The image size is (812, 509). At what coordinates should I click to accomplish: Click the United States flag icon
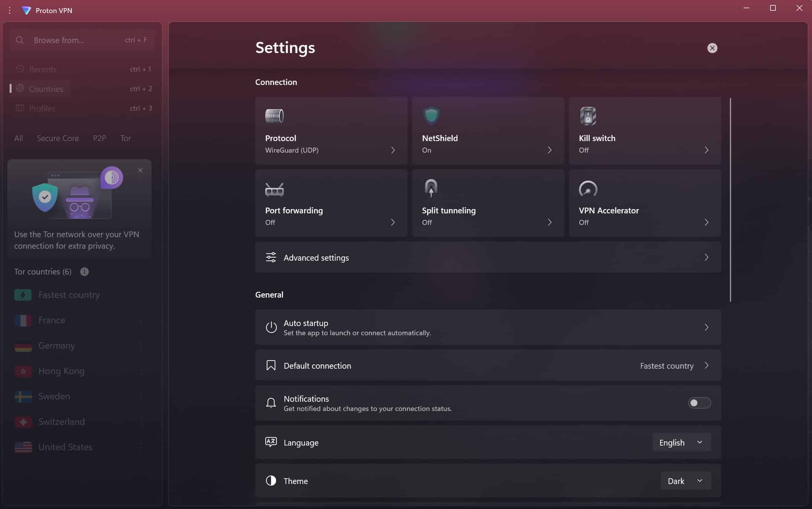click(23, 447)
